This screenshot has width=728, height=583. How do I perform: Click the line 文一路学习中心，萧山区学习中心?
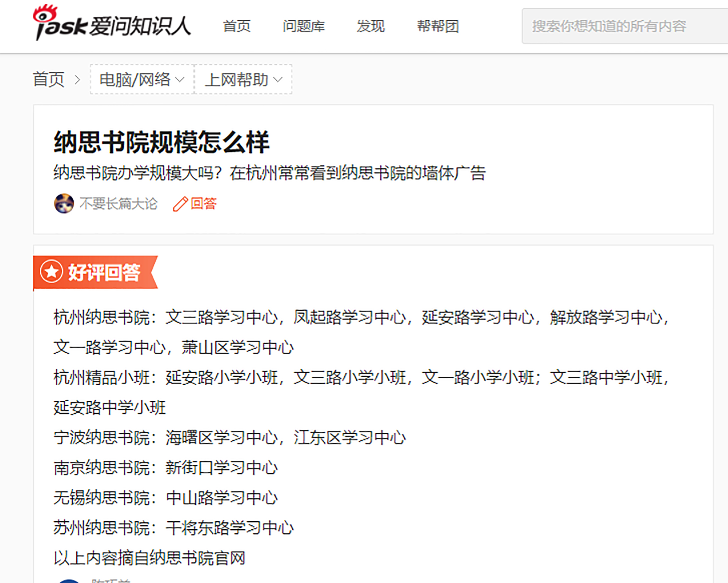(x=174, y=347)
